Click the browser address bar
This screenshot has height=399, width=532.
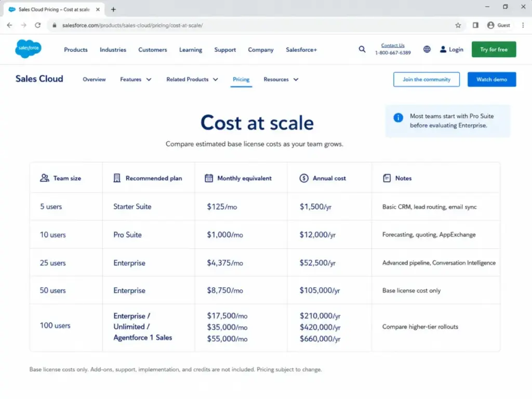coord(256,25)
